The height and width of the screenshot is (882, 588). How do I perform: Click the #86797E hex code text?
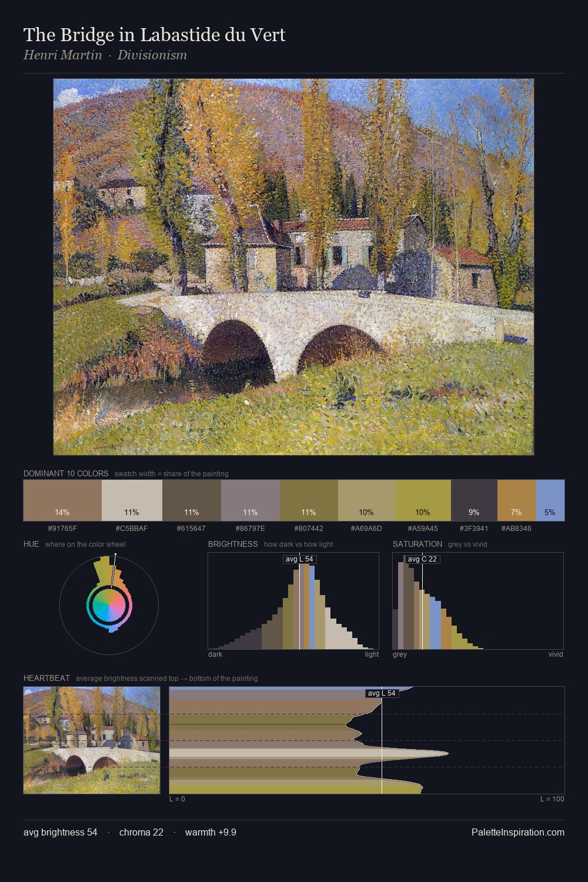(250, 529)
